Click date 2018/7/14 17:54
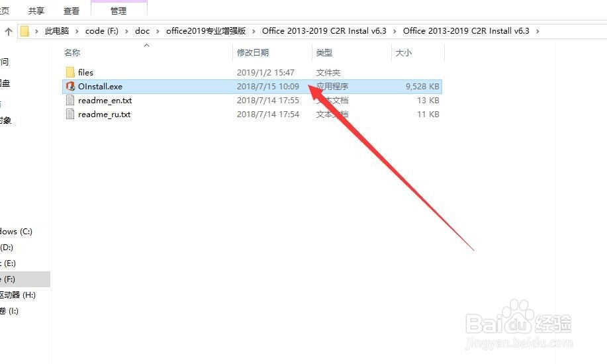Image resolution: width=607 pixels, height=364 pixels. 268,114
